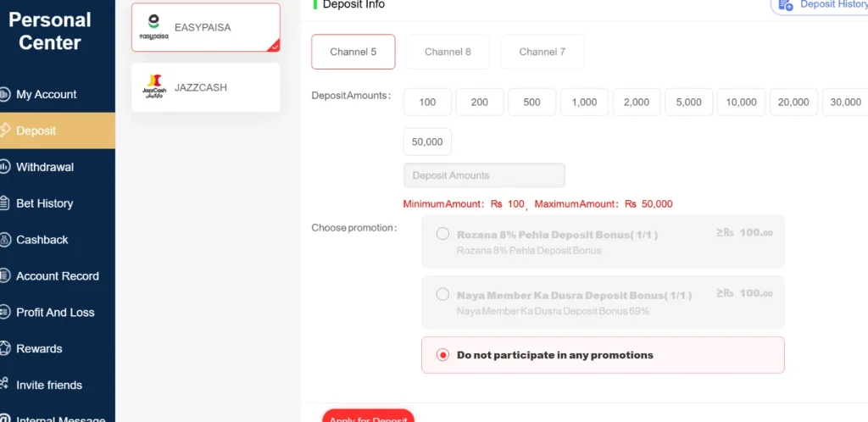Pick the 1,000 deposit amount
Viewport: 868px width, 422px height.
pos(584,102)
